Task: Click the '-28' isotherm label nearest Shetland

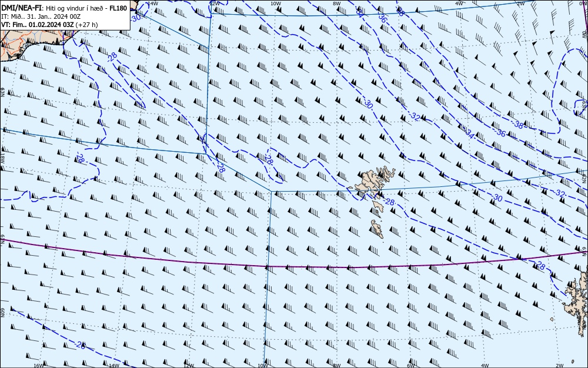Action: point(539,266)
